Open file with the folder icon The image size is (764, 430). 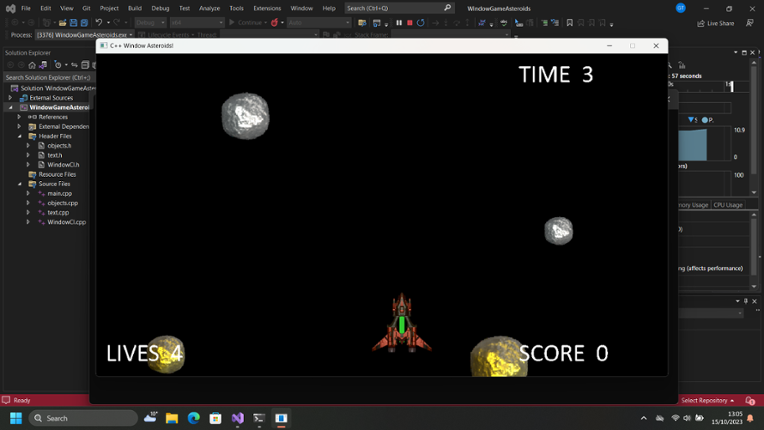tap(62, 22)
